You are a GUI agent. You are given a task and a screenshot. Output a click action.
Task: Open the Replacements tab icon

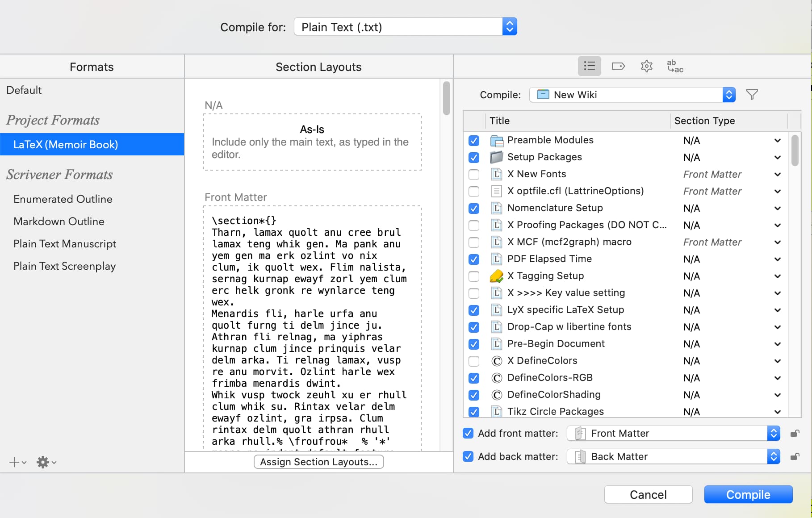tap(675, 66)
